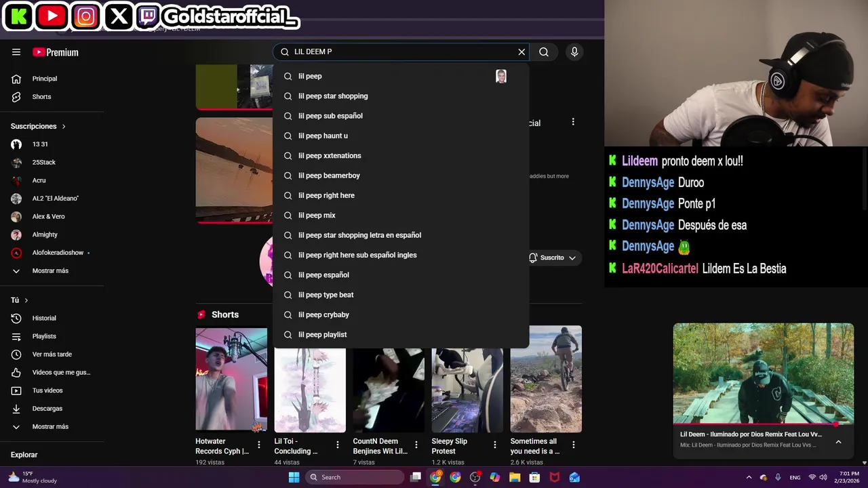Open options for Hotwater Records short

[x=258, y=445]
